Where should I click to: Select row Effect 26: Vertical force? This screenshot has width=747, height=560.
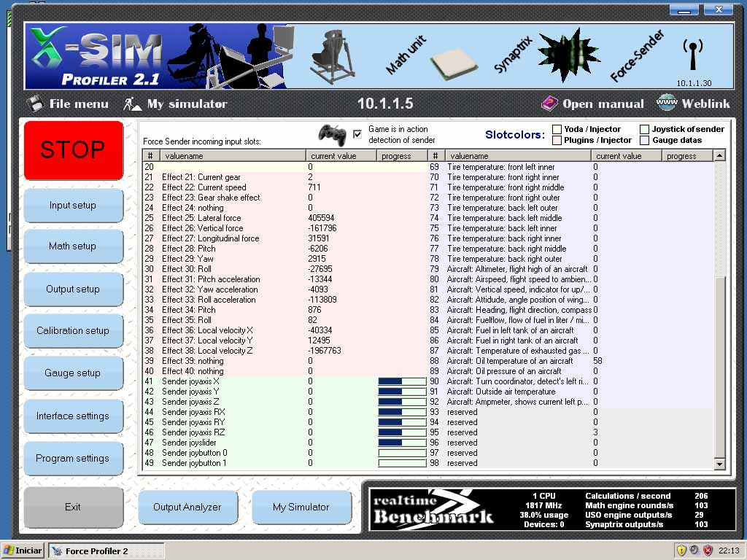click(x=285, y=228)
